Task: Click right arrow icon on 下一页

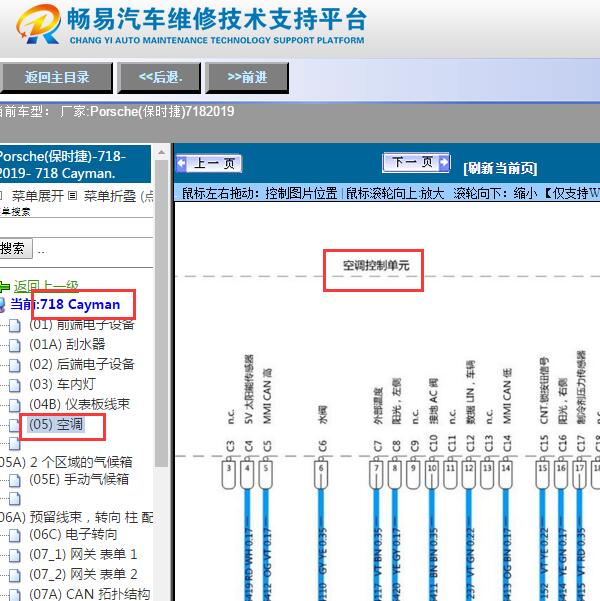Action: click(444, 163)
